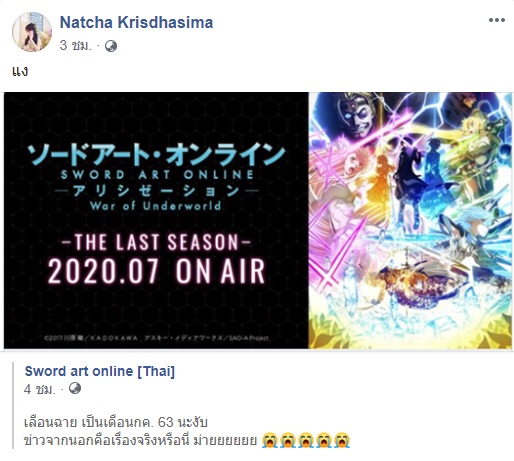Open the "3 ชม." post timestamp
Viewport: 514px width, 461px height.
tap(75, 46)
